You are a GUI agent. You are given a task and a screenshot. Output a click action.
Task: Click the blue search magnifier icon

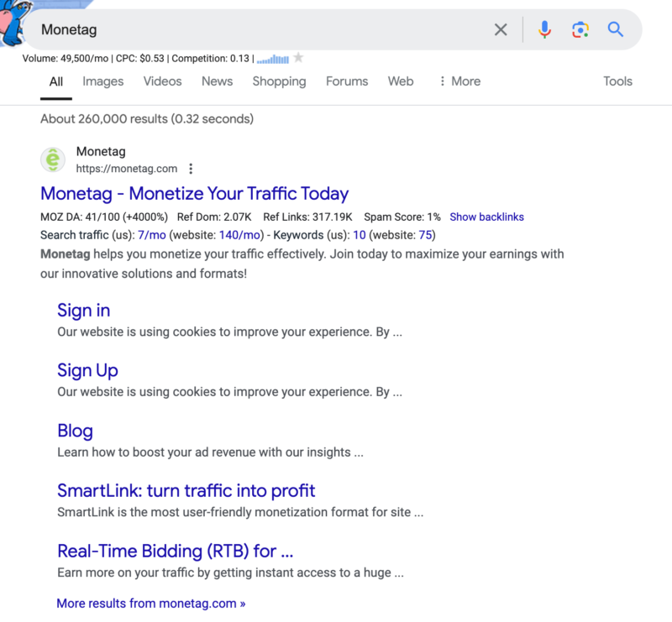[616, 29]
